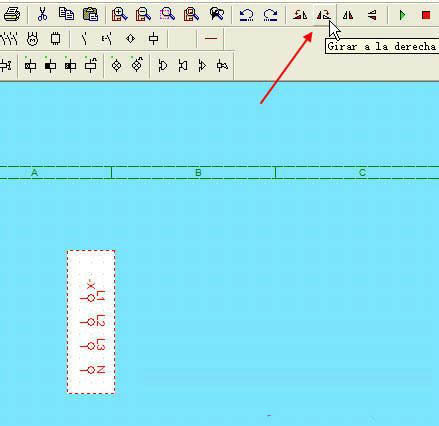Choose the red horizontal line tool
The height and width of the screenshot is (426, 439).
[x=211, y=39]
